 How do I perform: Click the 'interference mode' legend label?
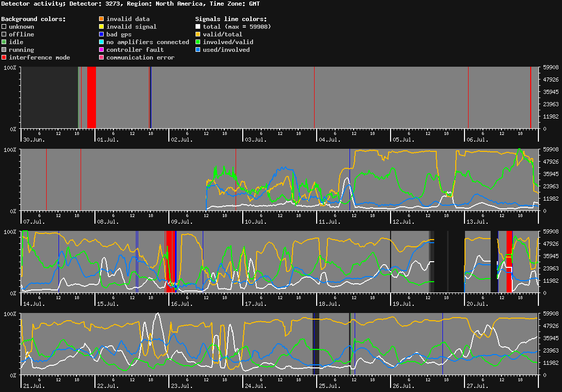[40, 57]
